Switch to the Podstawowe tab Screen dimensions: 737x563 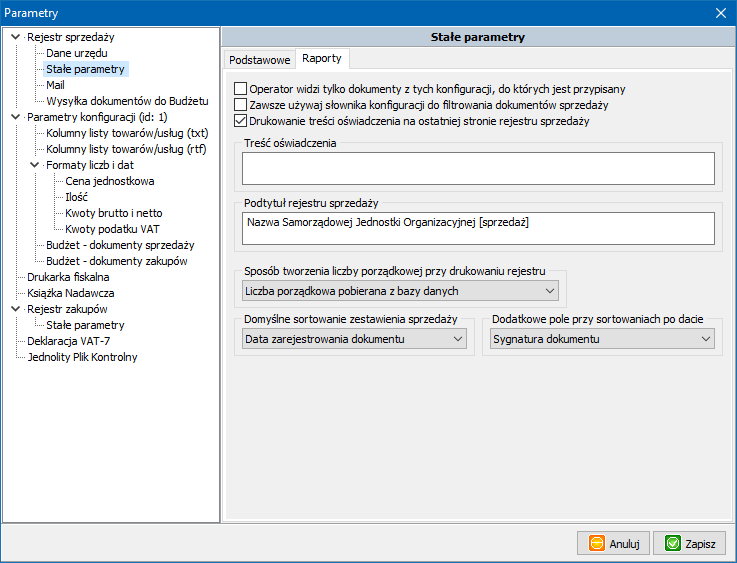[x=259, y=59]
